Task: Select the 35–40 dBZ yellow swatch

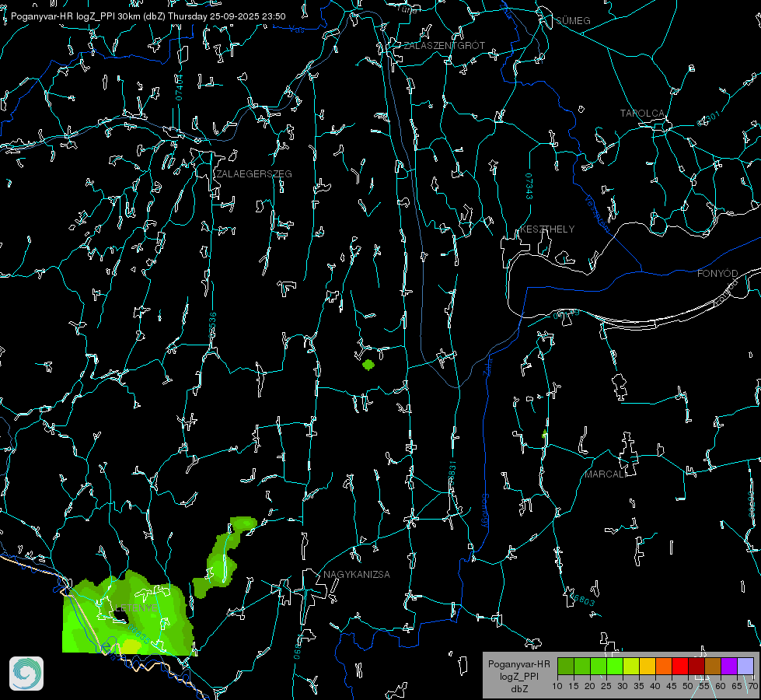Action: click(648, 666)
